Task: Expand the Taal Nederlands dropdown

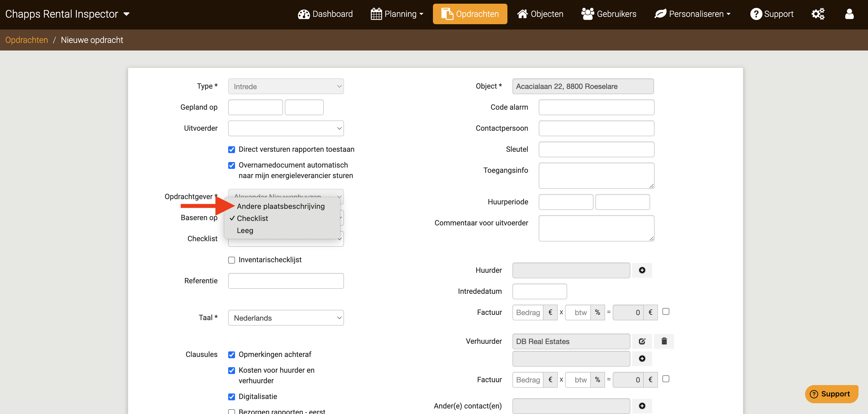Action: pyautogui.click(x=286, y=318)
